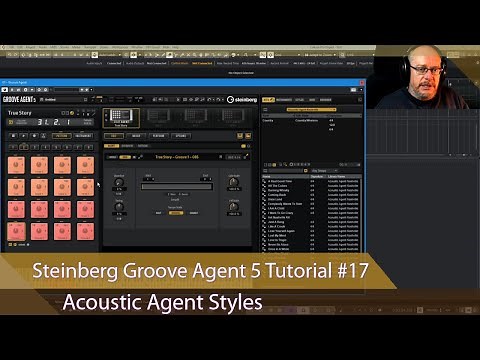Image resolution: width=480 pixels, height=360 pixels.
Task: Switch load panel to KITS tab
Action: click(x=268, y=100)
